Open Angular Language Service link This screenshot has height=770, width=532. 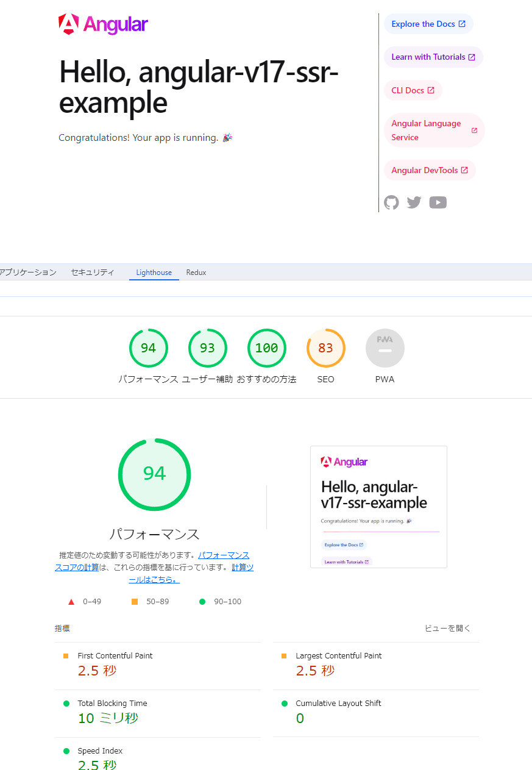[434, 130]
